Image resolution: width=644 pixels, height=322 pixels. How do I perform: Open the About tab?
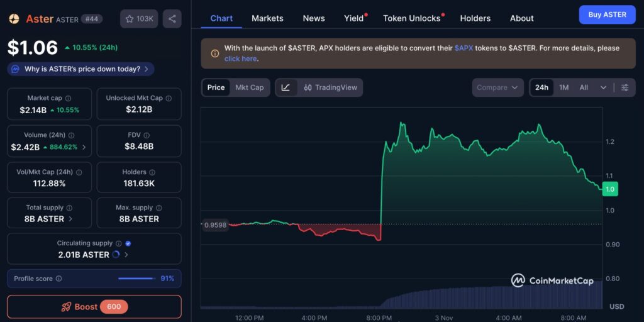(x=522, y=18)
